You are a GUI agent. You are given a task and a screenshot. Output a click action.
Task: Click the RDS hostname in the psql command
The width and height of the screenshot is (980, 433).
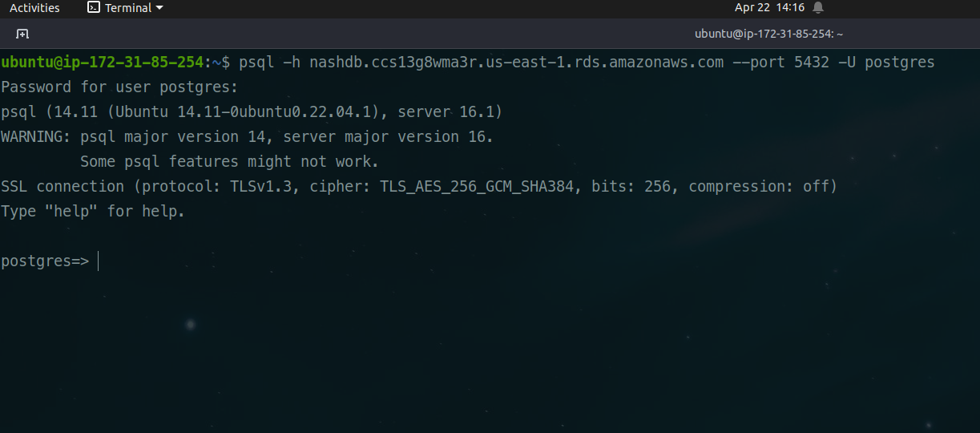point(516,62)
